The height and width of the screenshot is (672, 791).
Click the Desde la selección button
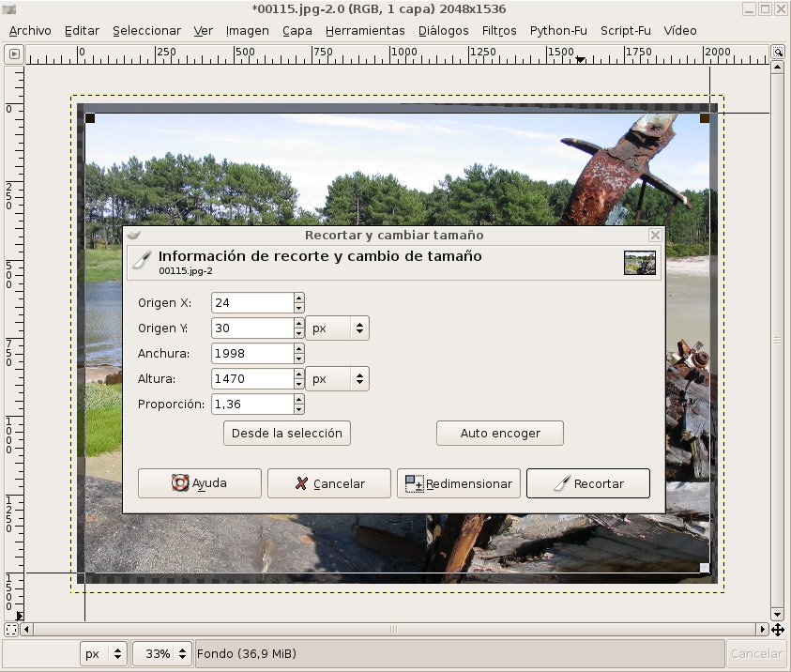pyautogui.click(x=287, y=433)
